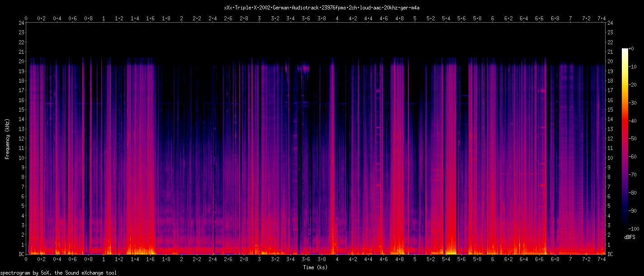Click the 1 ks tick on the bottom time axis
This screenshot has width=644, height=276.
[x=104, y=260]
